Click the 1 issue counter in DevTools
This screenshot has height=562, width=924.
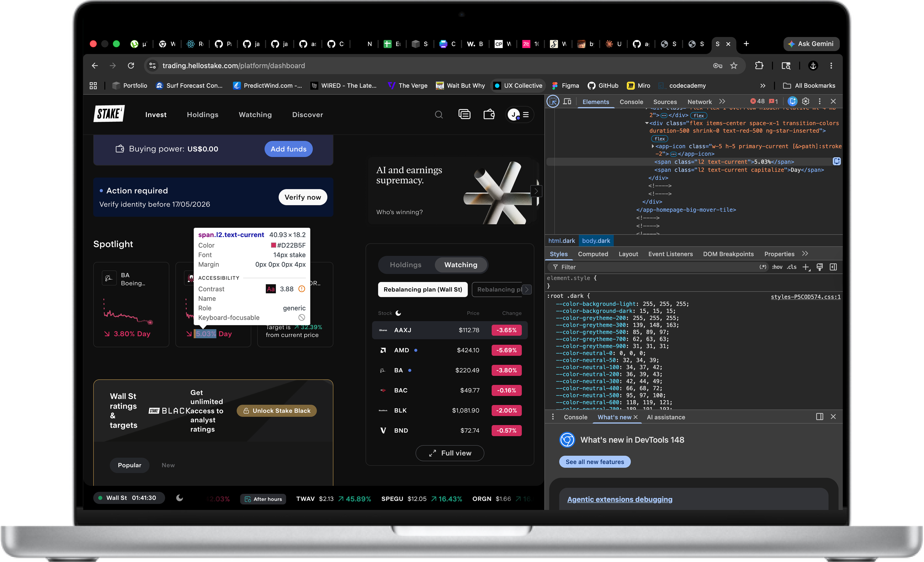coord(773,101)
